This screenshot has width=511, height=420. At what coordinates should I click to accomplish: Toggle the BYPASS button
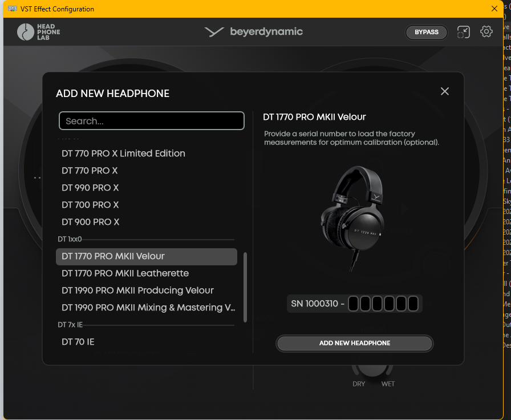[x=426, y=32]
